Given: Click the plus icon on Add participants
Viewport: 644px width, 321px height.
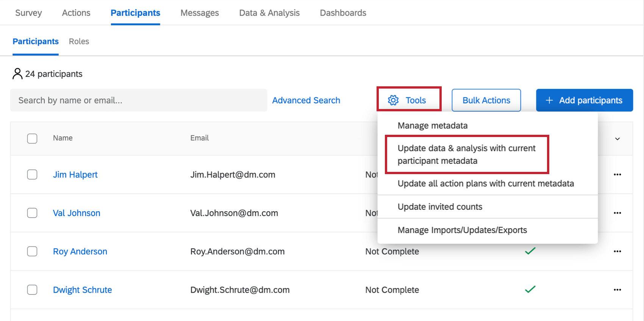Looking at the screenshot, I should [549, 100].
